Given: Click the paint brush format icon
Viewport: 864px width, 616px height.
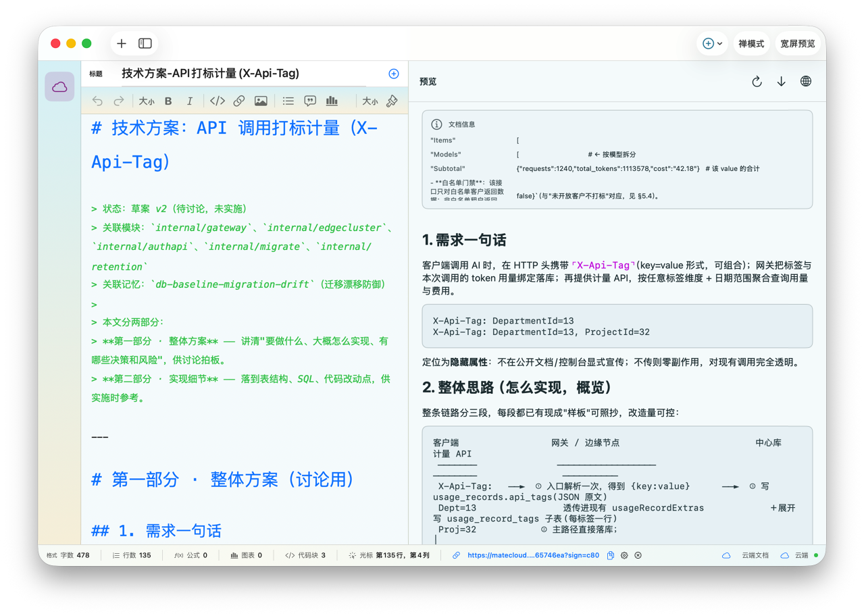Looking at the screenshot, I should 392,101.
